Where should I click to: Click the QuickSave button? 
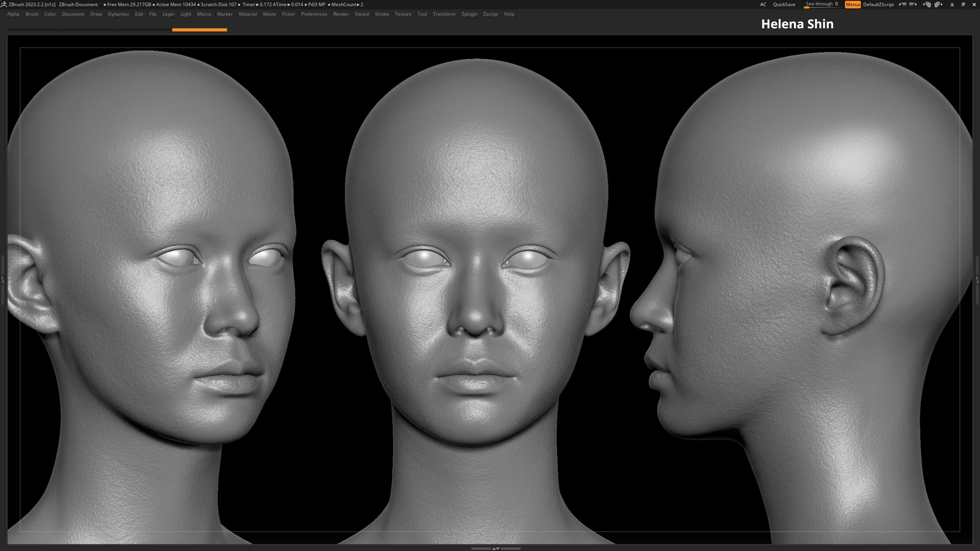click(x=784, y=4)
